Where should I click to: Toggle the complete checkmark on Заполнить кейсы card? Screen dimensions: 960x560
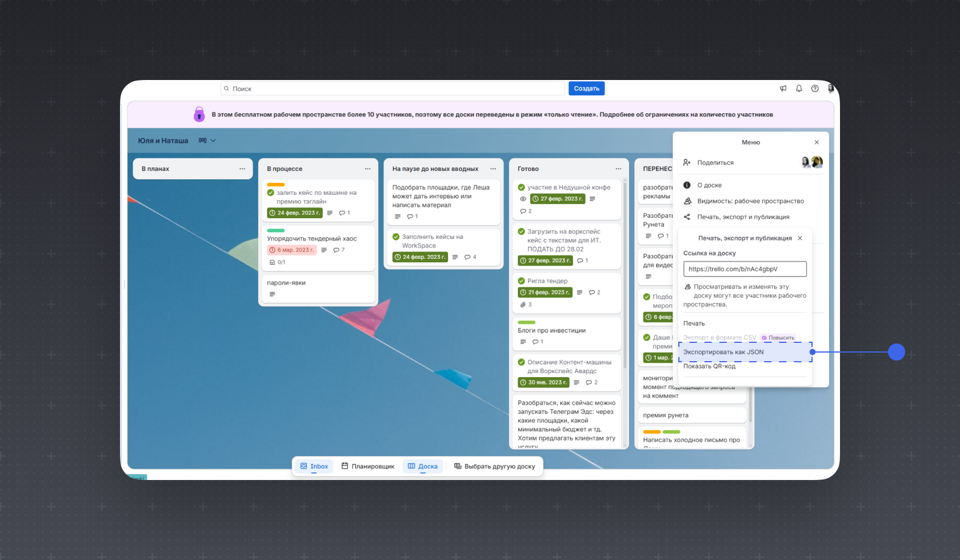(396, 237)
